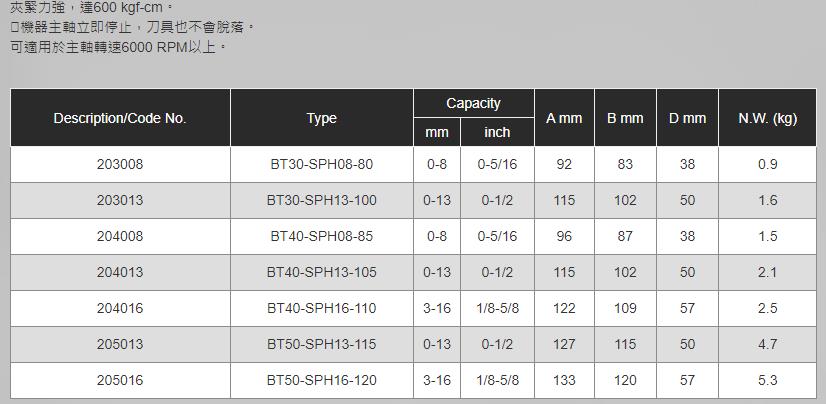
Task: Click the inch capacity subheader
Action: coord(497,132)
